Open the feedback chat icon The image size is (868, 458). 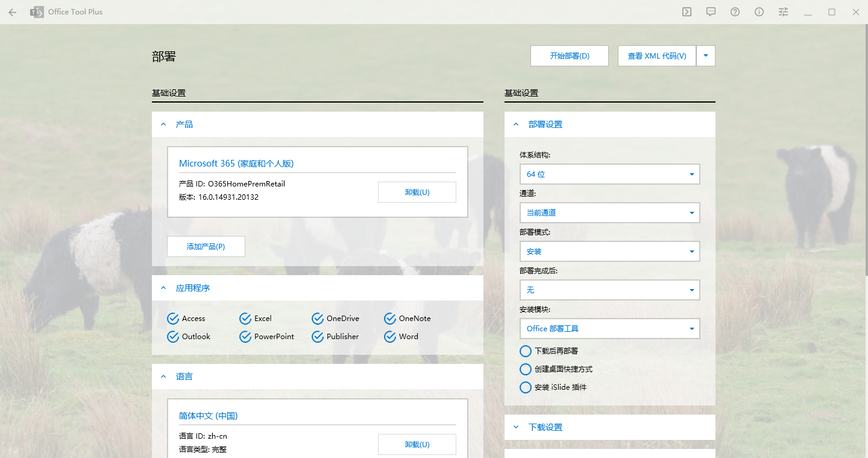point(711,12)
